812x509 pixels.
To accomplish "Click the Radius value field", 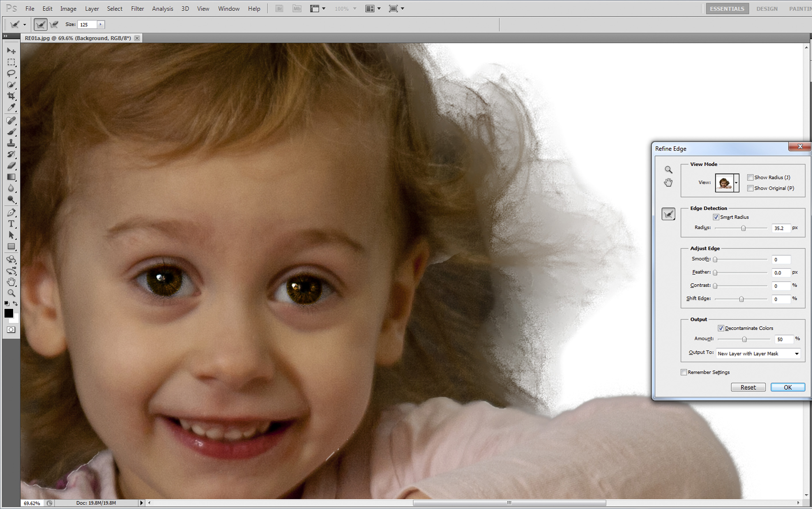I will [x=781, y=228].
